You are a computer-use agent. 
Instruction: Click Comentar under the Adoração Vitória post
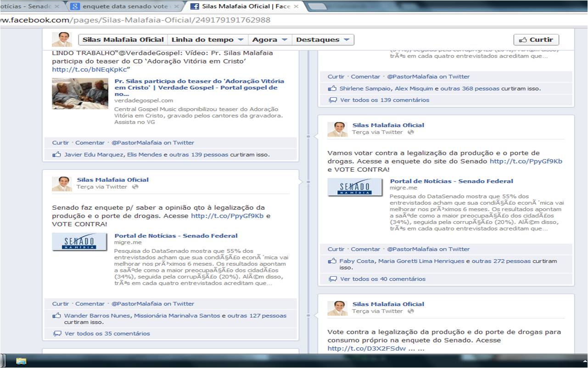click(x=90, y=143)
